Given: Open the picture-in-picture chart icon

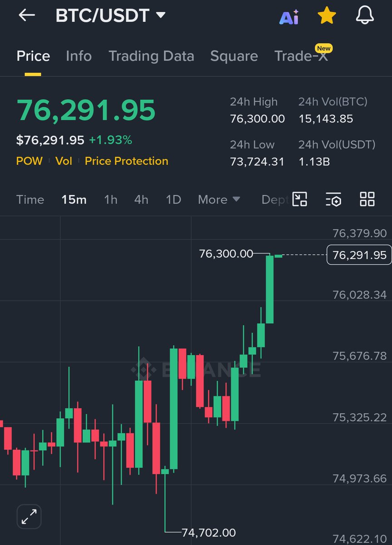Looking at the screenshot, I should point(299,199).
